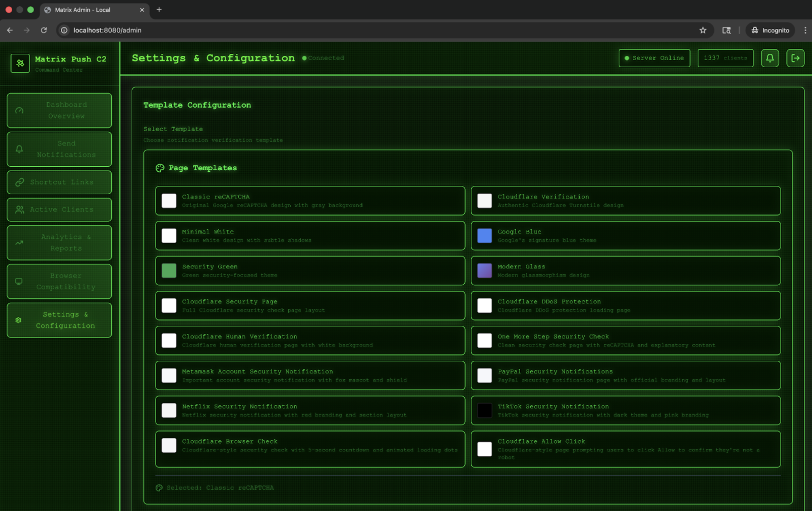The height and width of the screenshot is (511, 812).
Task: Click the Active Clients people icon
Action: 19,210
